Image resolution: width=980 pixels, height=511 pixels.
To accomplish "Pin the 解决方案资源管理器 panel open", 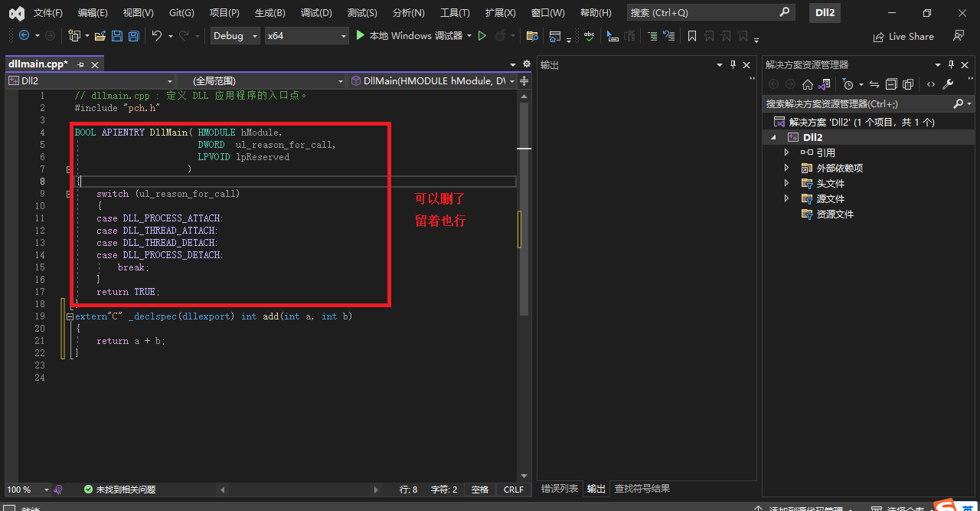I will point(952,64).
